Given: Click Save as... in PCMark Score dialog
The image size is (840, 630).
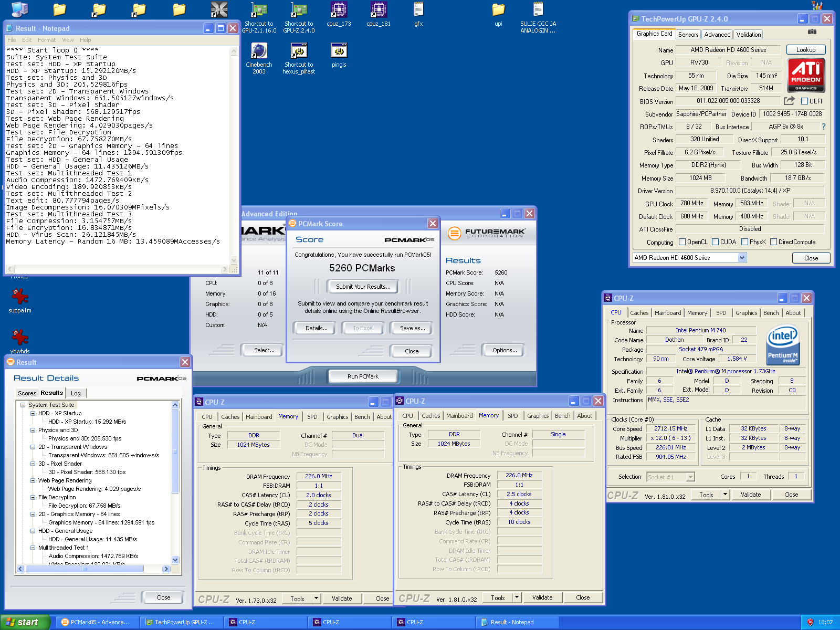Looking at the screenshot, I should [x=412, y=328].
